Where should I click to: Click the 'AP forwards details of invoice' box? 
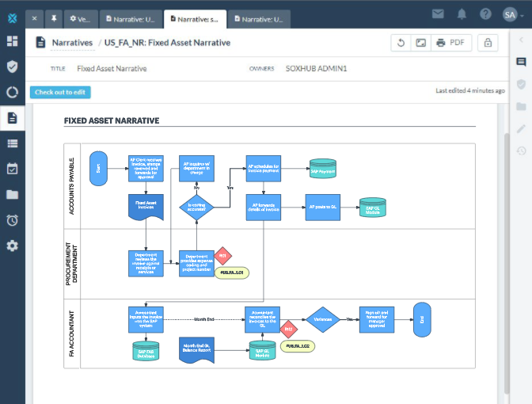[x=264, y=207]
